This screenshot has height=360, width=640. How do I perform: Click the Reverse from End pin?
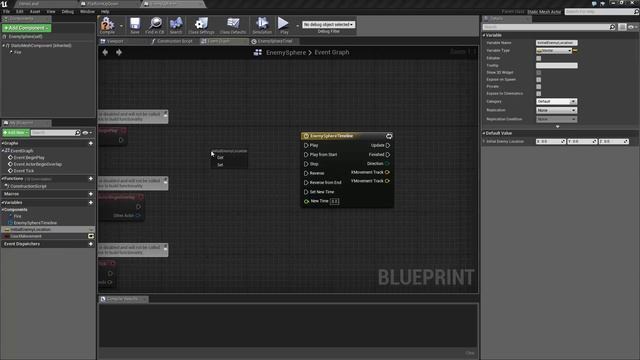pyautogui.click(x=306, y=182)
